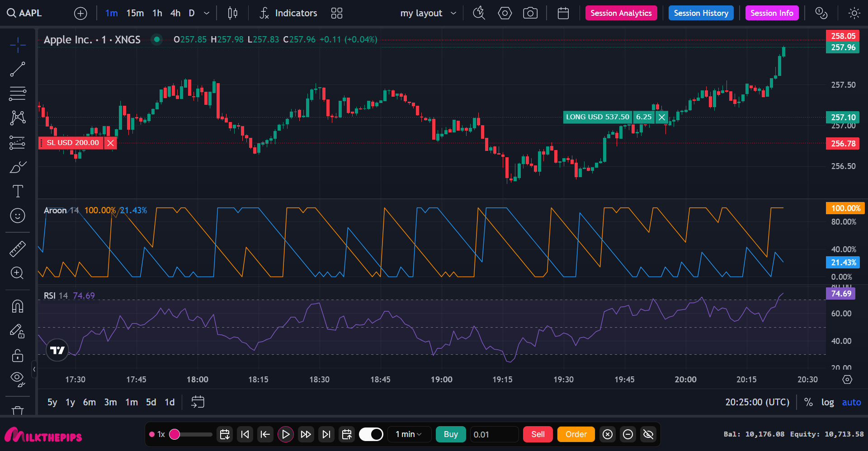Open the 1 min replay interval dropdown

[409, 434]
